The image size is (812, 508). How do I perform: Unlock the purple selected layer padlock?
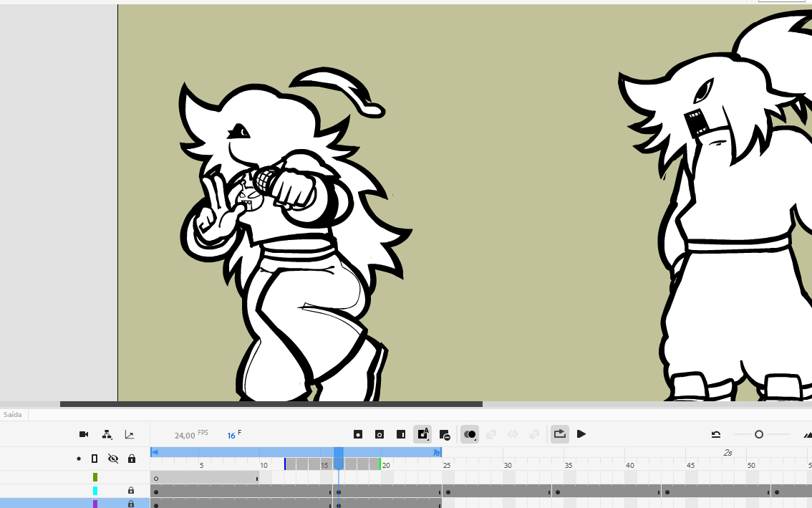(x=131, y=504)
